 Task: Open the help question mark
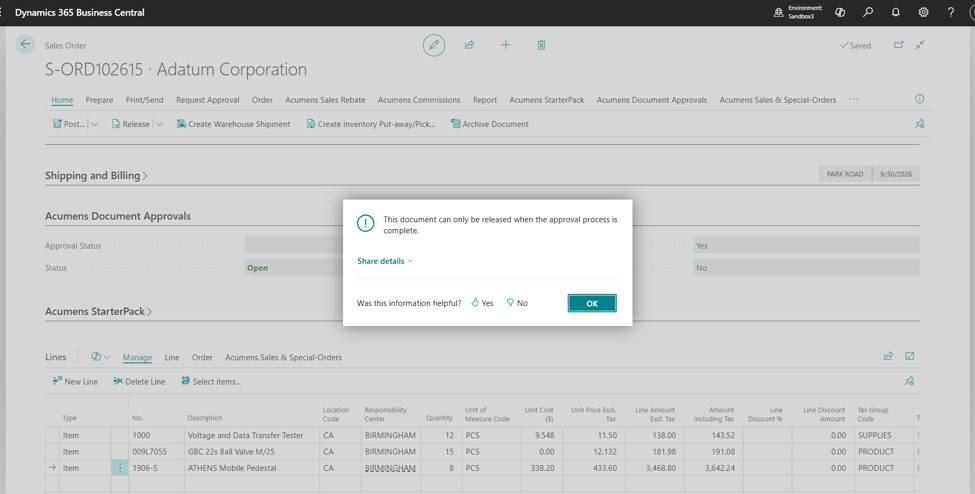951,12
